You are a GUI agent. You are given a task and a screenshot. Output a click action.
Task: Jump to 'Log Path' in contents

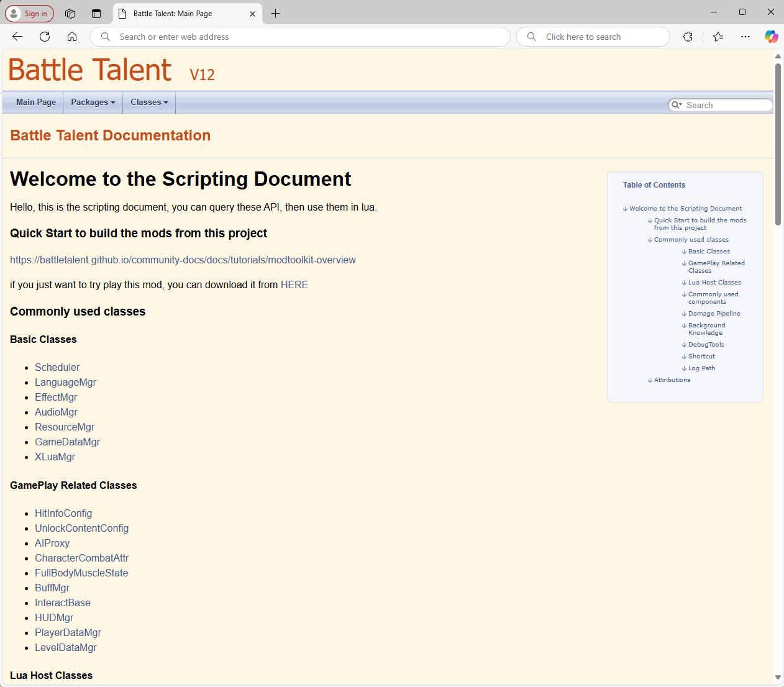701,368
